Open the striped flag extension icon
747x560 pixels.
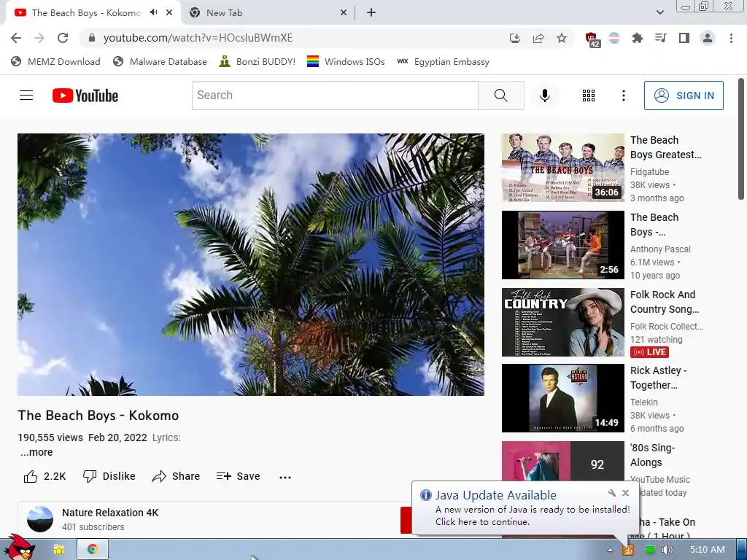[614, 38]
